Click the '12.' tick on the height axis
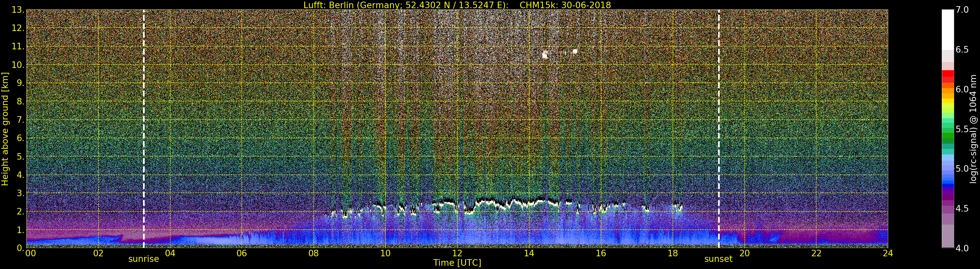The width and height of the screenshot is (980, 269). coord(18,28)
